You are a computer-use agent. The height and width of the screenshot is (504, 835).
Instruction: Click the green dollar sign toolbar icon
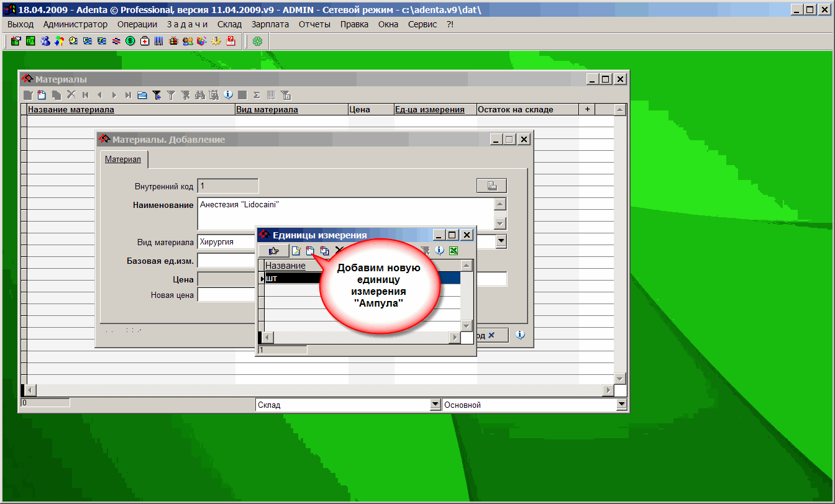click(x=130, y=42)
